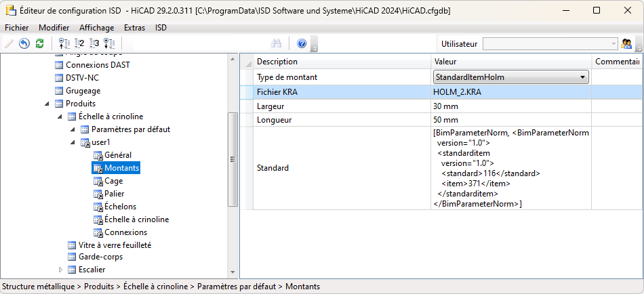
Task: Click the user management icon
Action: (627, 43)
